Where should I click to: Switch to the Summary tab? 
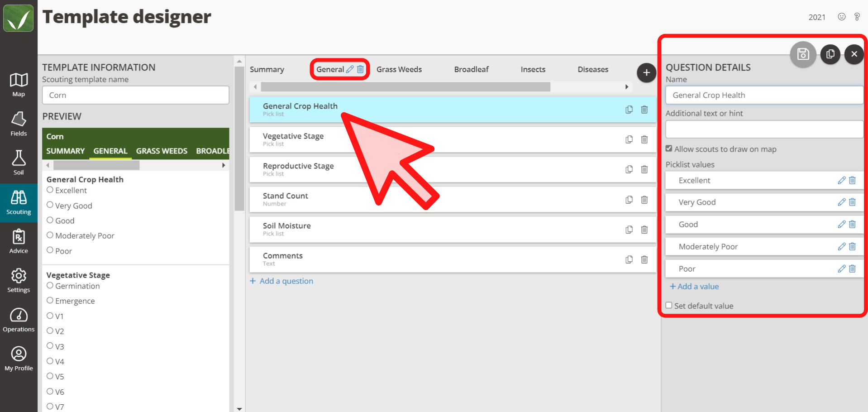click(x=267, y=69)
